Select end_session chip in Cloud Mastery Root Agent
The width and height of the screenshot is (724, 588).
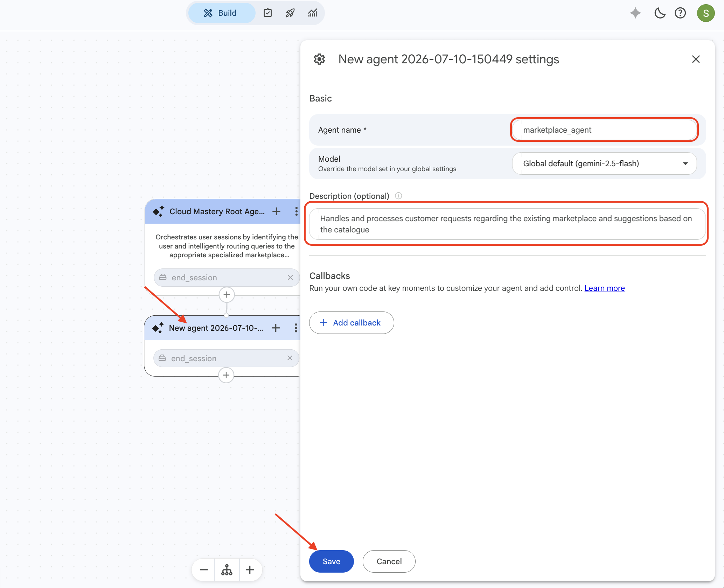tap(227, 278)
